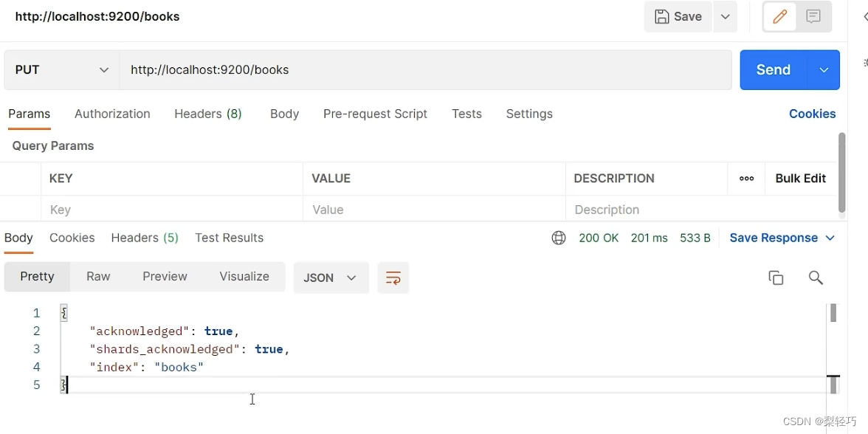Click the wrap lines icon in response toolbar

393,278
